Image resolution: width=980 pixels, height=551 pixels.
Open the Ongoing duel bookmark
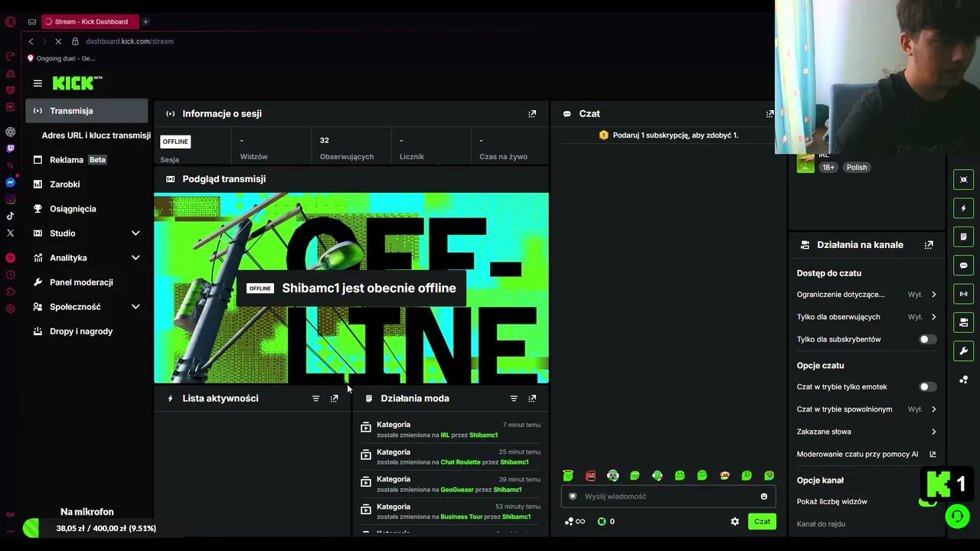(x=61, y=59)
